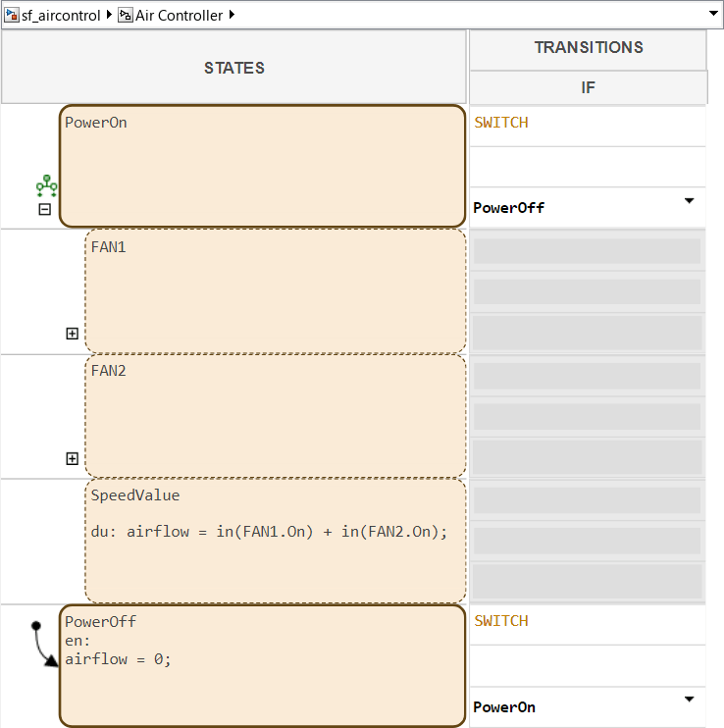
Task: Click the Air Controller chart icon in breadcrumb
Action: click(x=126, y=16)
